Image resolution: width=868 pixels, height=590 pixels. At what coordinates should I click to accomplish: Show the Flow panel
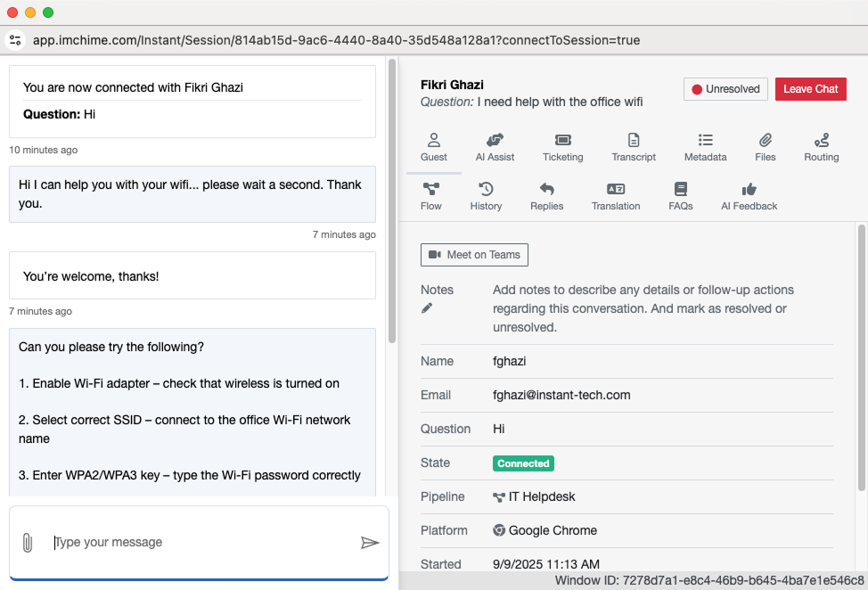point(431,197)
